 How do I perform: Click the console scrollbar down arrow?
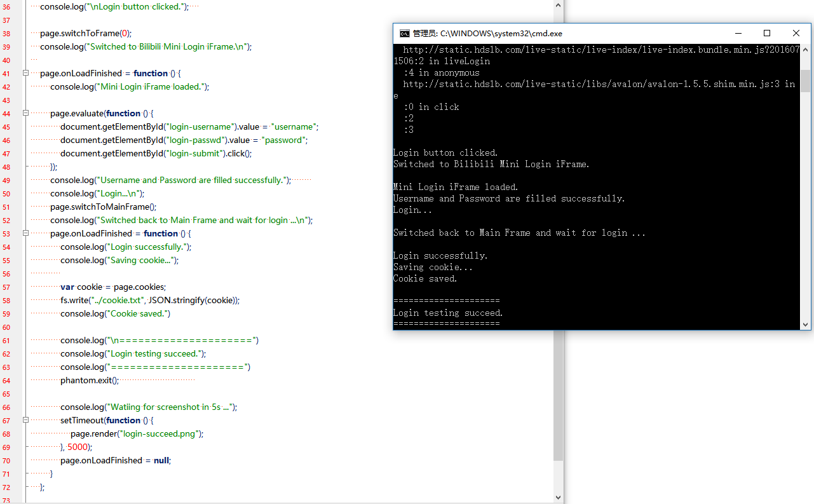806,324
